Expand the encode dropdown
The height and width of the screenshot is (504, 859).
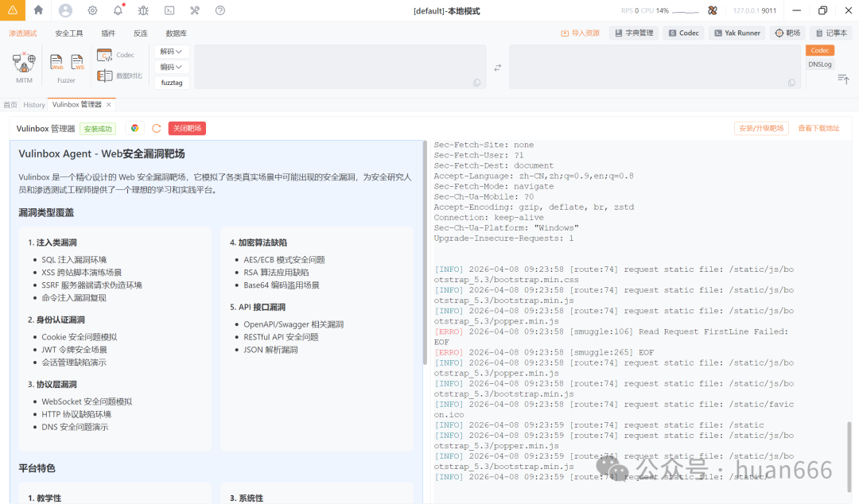coord(172,67)
